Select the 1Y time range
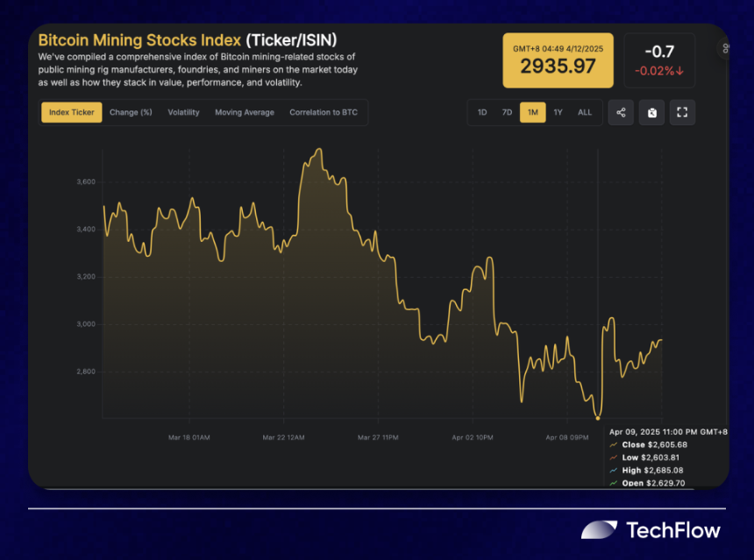The height and width of the screenshot is (560, 754). click(558, 112)
